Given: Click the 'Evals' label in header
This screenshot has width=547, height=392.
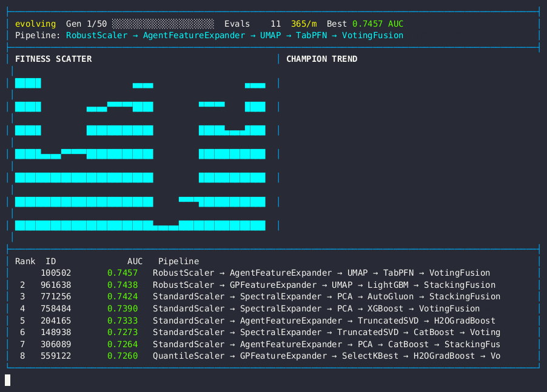Looking at the screenshot, I should [x=237, y=24].
